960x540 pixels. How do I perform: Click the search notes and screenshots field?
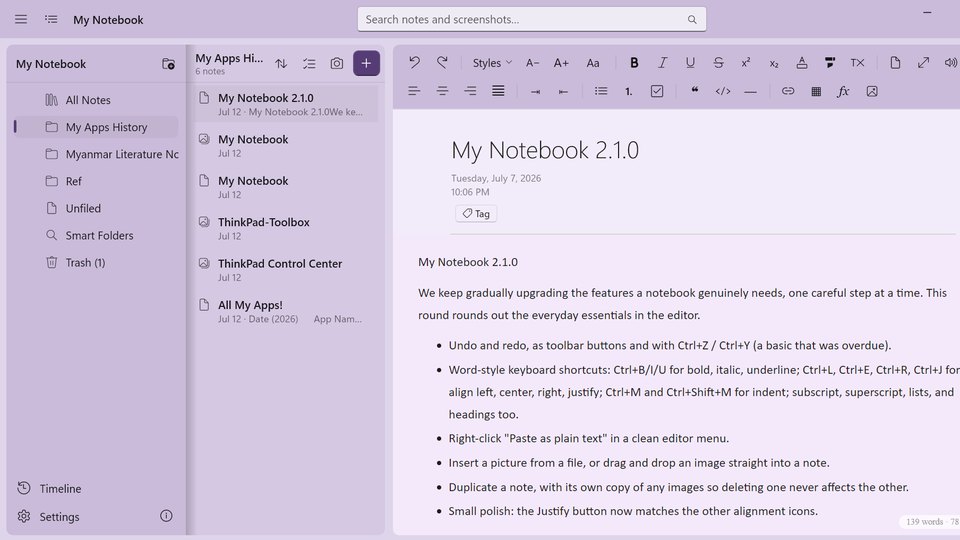[x=531, y=20]
